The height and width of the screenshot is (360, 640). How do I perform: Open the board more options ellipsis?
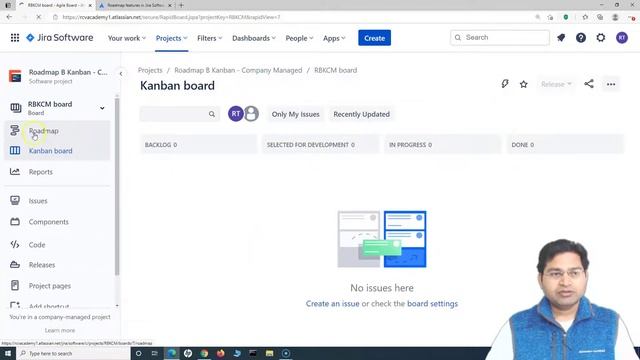click(611, 84)
